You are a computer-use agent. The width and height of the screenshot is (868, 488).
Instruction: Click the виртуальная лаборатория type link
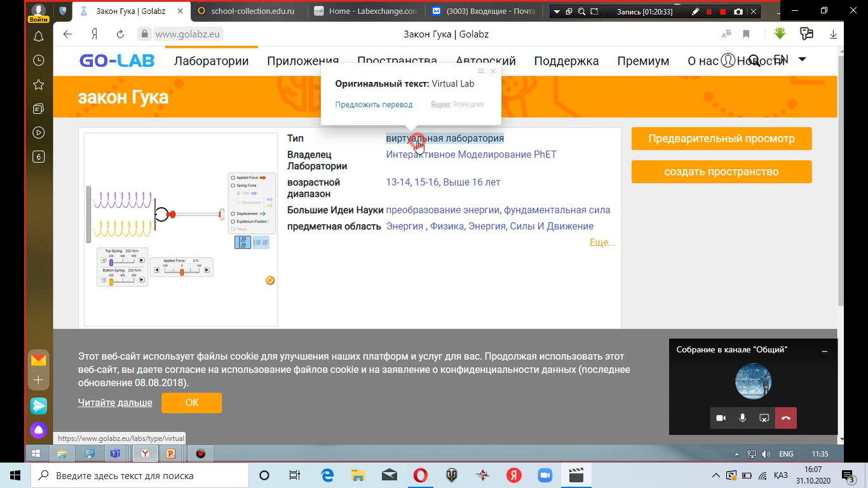tap(445, 139)
